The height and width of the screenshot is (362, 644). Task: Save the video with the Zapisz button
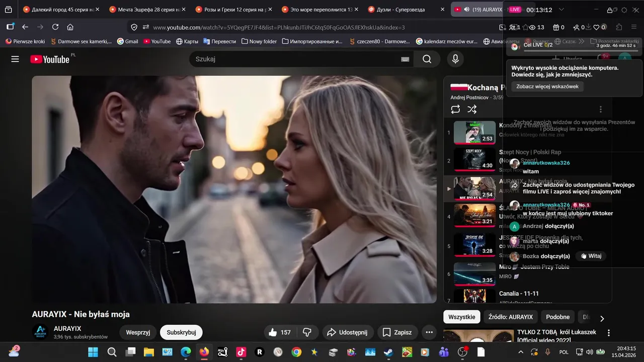click(x=397, y=332)
